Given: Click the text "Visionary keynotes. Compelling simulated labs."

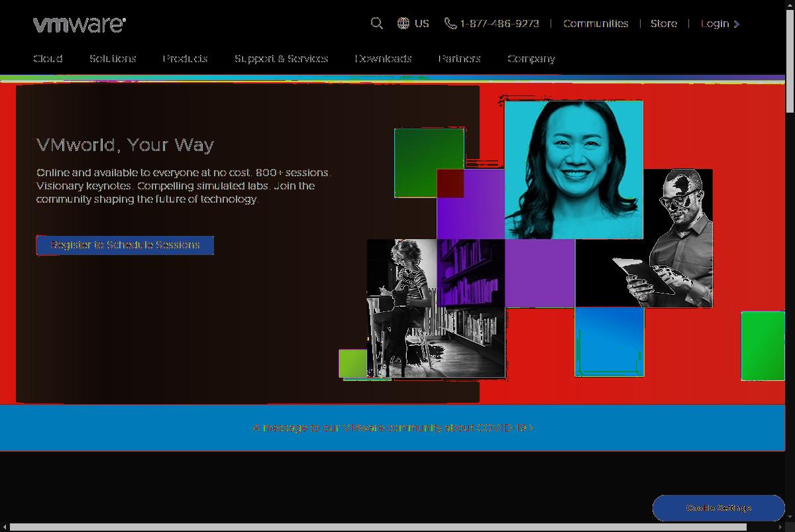Looking at the screenshot, I should (x=154, y=186).
